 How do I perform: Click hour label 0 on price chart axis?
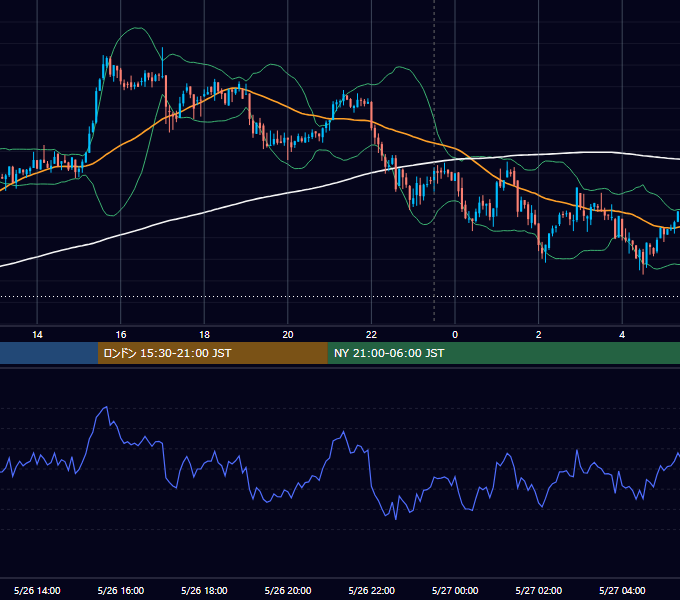tap(455, 335)
